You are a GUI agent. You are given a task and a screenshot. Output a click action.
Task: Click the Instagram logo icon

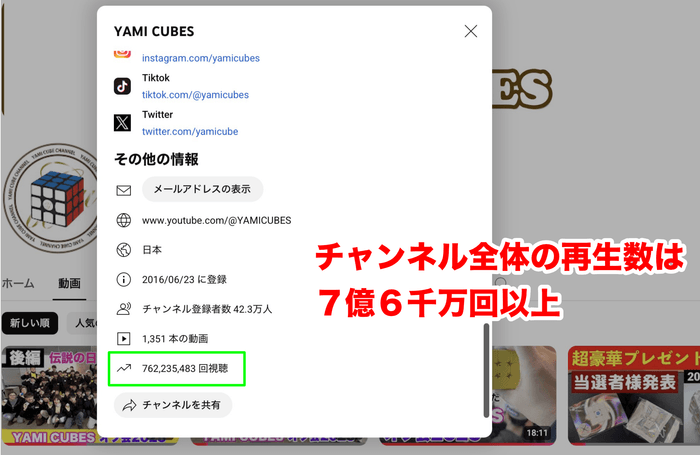click(x=122, y=54)
